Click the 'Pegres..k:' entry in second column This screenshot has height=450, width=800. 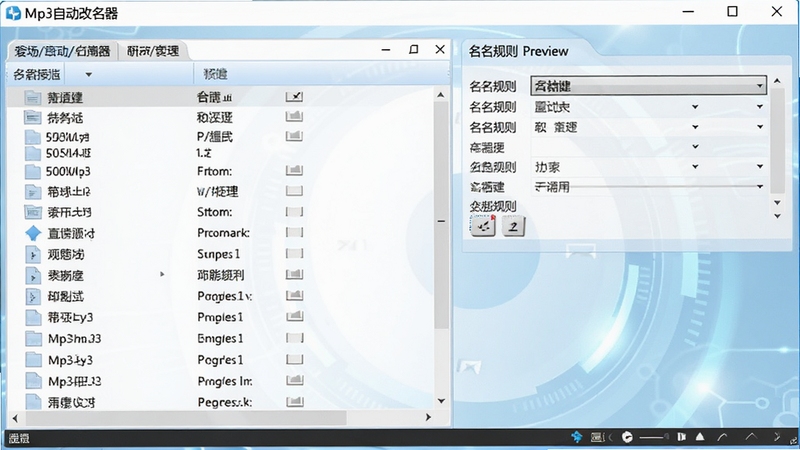(x=224, y=402)
